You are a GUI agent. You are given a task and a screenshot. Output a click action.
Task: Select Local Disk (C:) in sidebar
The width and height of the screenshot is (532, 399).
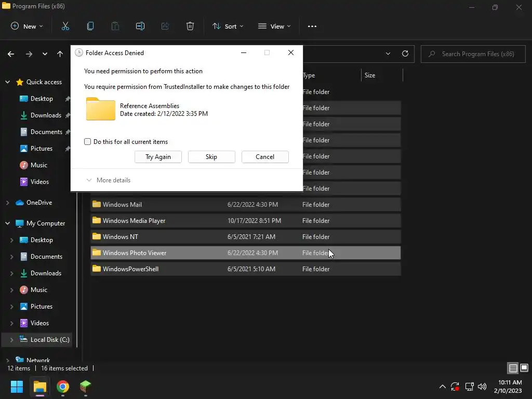(49, 340)
